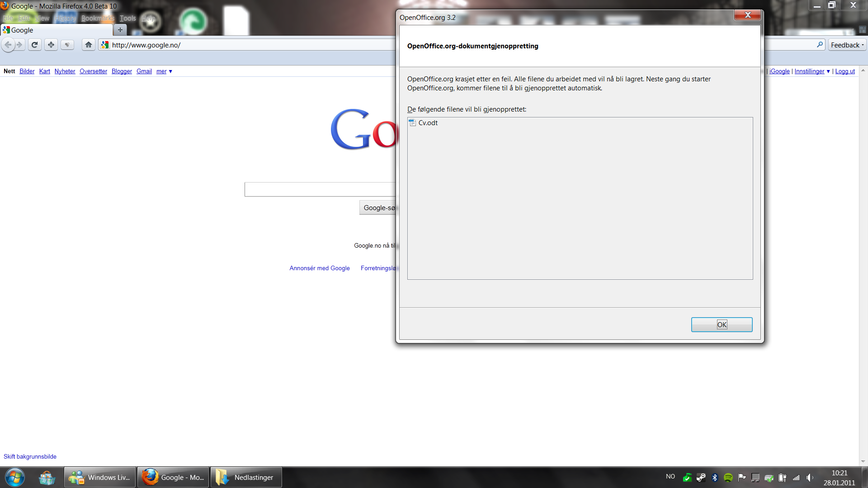Click the Firefox logo in the title bar
The height and width of the screenshot is (488, 868).
[x=5, y=6]
